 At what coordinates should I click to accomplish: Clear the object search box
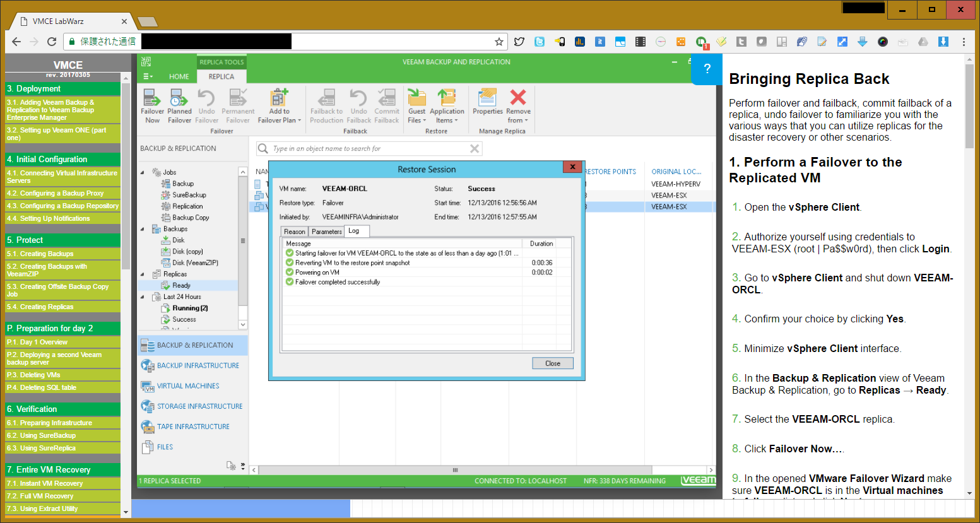pyautogui.click(x=475, y=148)
